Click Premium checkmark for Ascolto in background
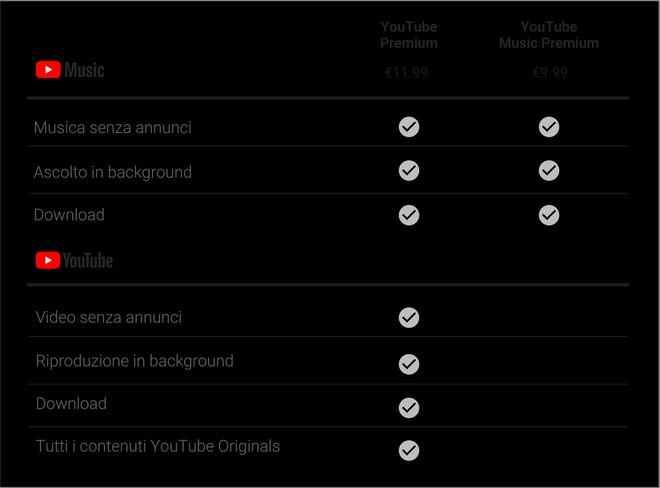Image resolution: width=660 pixels, height=488 pixels. [x=409, y=171]
